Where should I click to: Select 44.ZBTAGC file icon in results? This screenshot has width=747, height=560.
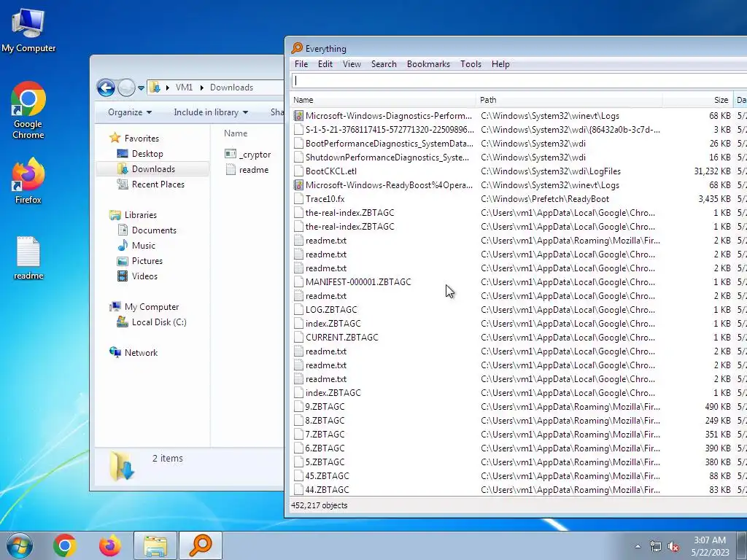[298, 489]
